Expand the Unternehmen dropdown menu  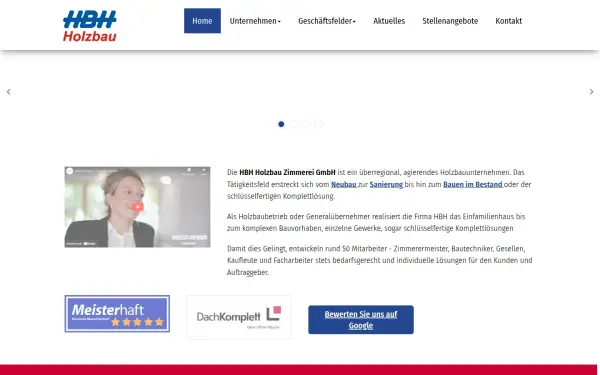(255, 21)
